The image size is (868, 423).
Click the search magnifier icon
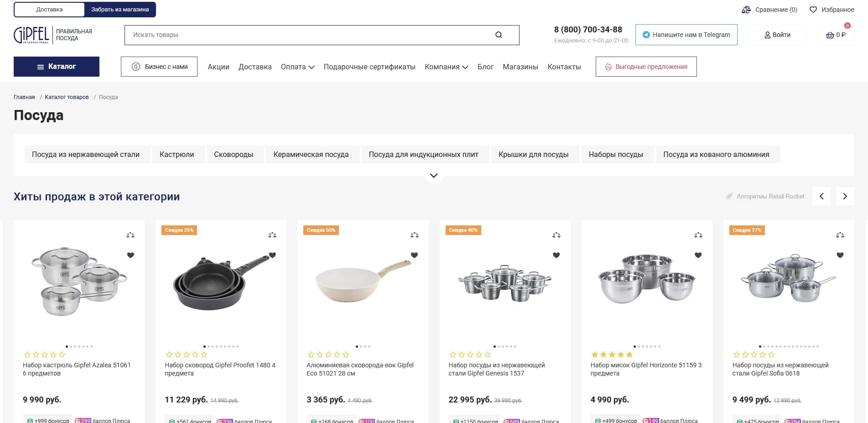click(x=499, y=35)
